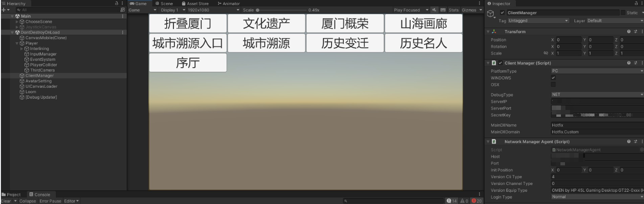This screenshot has width=644, height=204.
Task: Toggle the console error count filter
Action: [476, 201]
